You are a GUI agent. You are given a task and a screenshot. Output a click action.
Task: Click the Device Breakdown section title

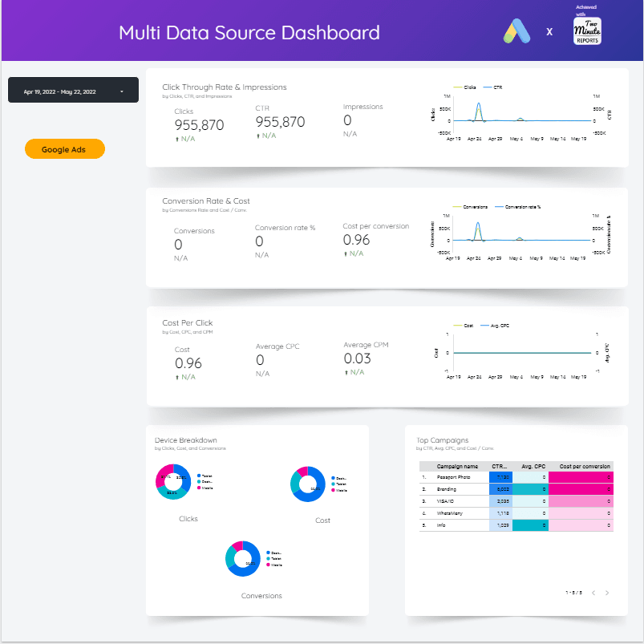(x=185, y=439)
